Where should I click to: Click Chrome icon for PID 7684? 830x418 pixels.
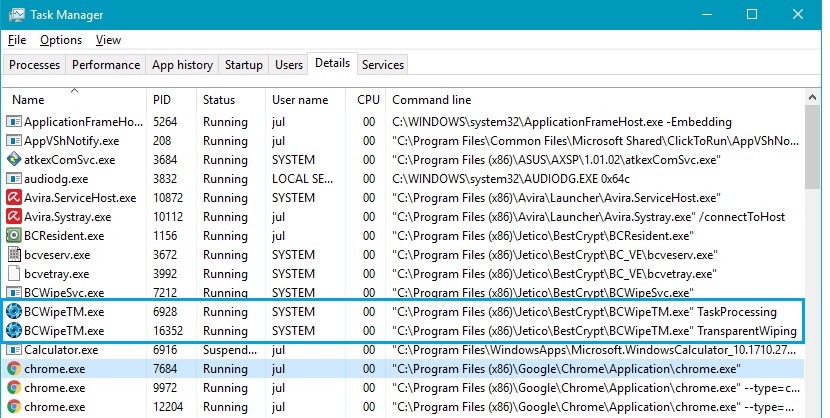[x=14, y=369]
